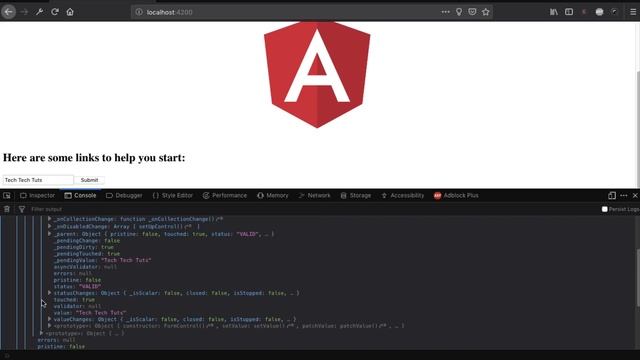Focus the Tech Tech Tuts text input
Viewport: 640px width, 360px height.
pos(38,180)
